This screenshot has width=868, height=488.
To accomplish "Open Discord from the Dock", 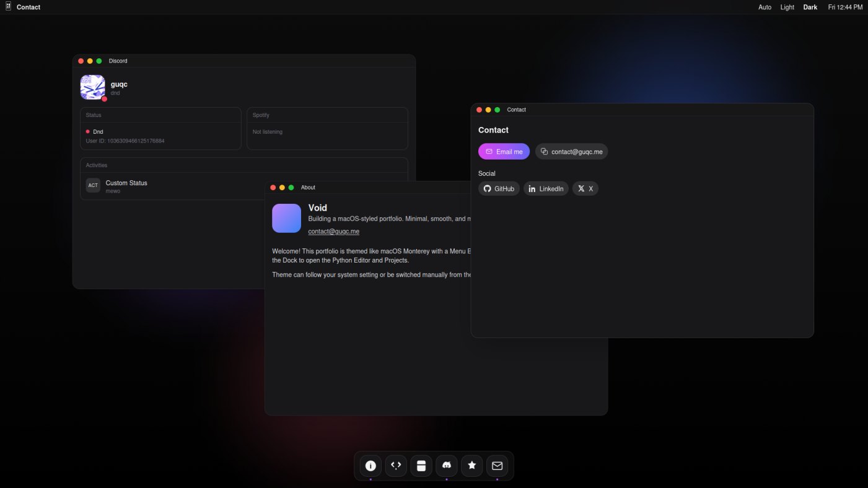I will pyautogui.click(x=447, y=466).
